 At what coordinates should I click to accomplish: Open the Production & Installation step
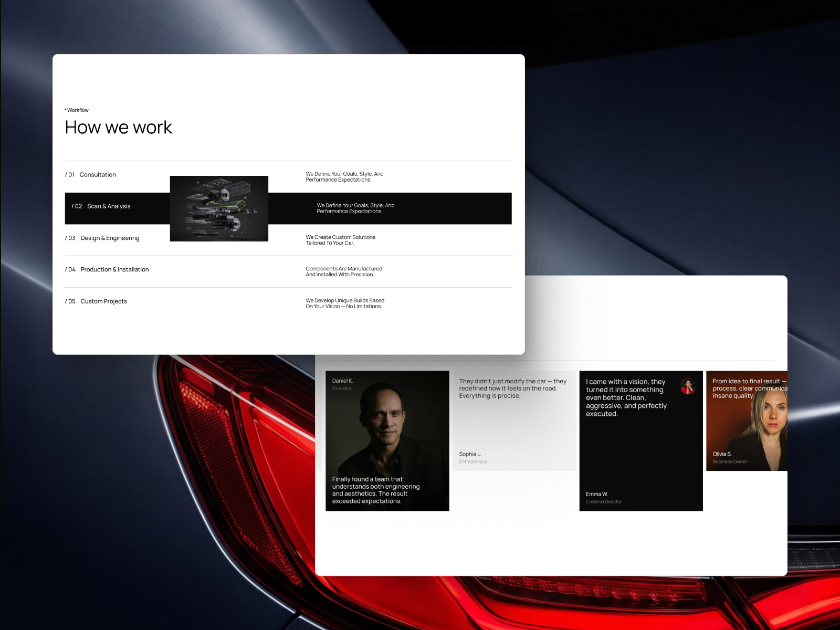point(288,271)
